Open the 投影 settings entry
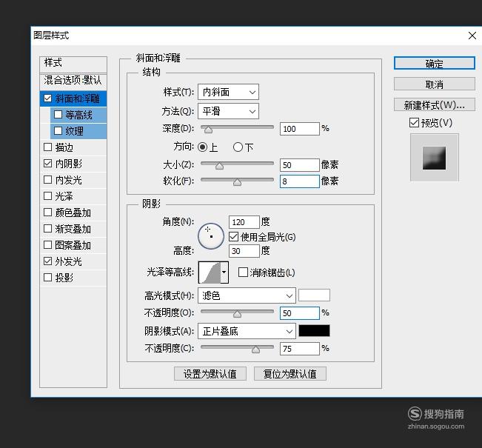 pyautogui.click(x=64, y=278)
